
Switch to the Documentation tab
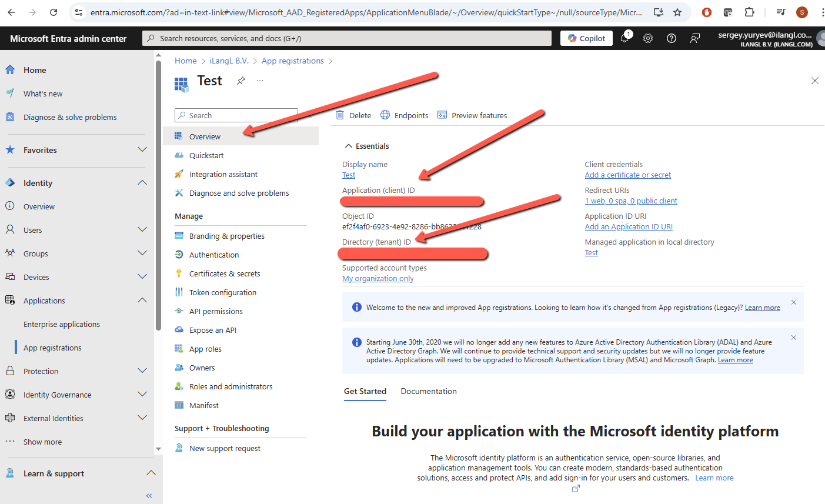pos(429,391)
